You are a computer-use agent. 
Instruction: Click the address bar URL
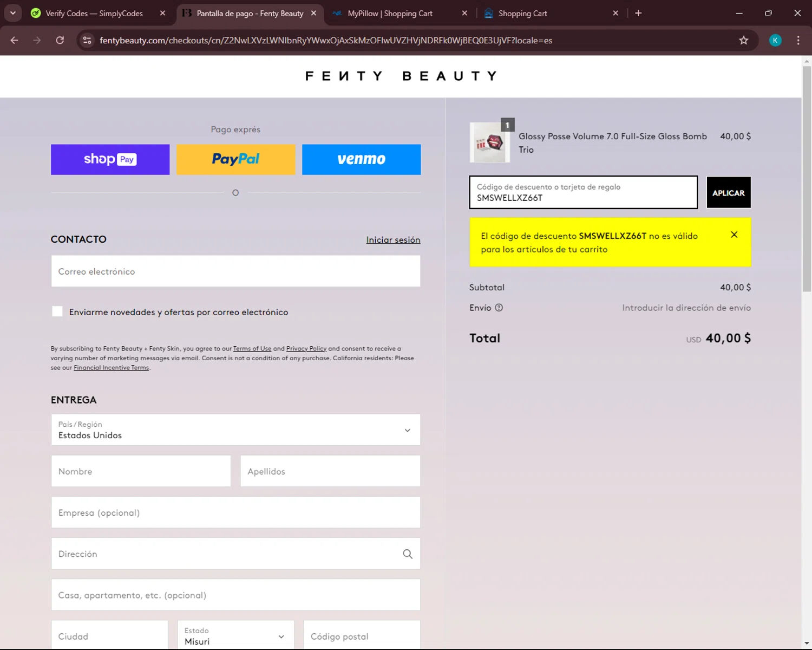click(x=326, y=40)
